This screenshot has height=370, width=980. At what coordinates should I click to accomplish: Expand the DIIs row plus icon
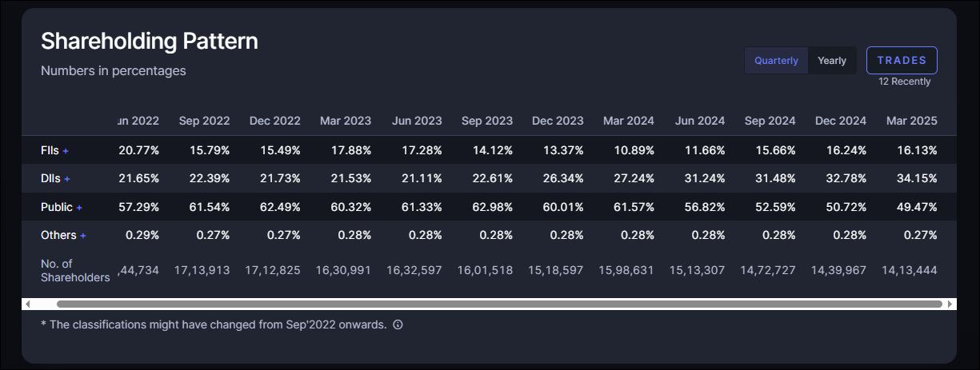pos(67,179)
